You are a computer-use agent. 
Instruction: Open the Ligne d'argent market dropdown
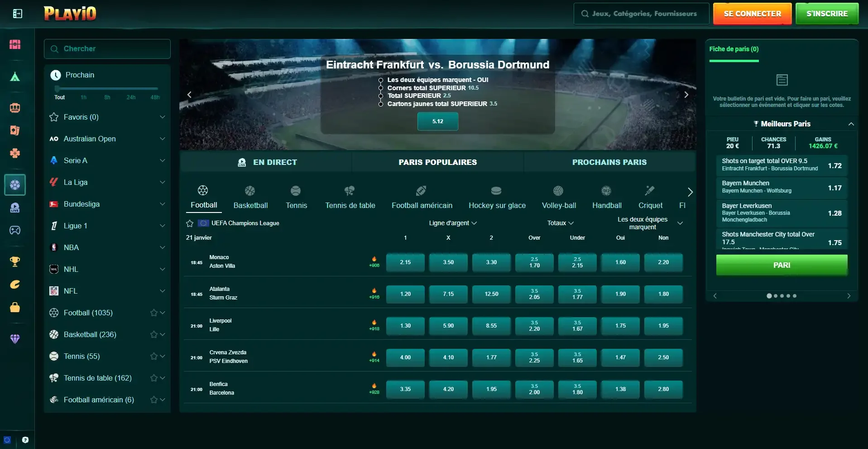point(453,223)
